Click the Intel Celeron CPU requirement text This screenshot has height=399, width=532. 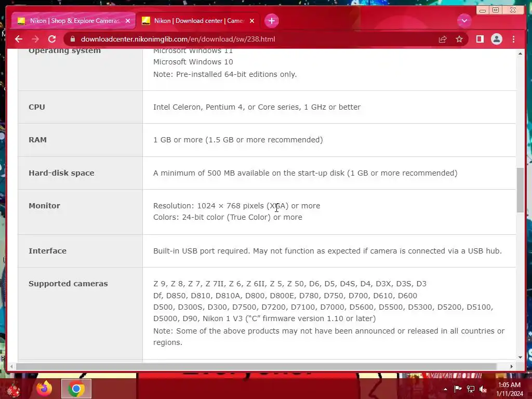(257, 107)
